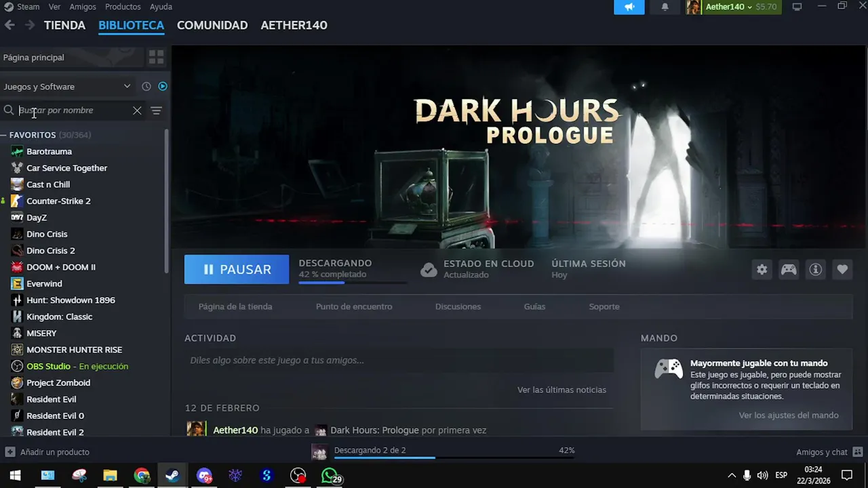Screen dimensions: 868x488
Task: Click the Descargando progress bar
Action: (x=353, y=282)
